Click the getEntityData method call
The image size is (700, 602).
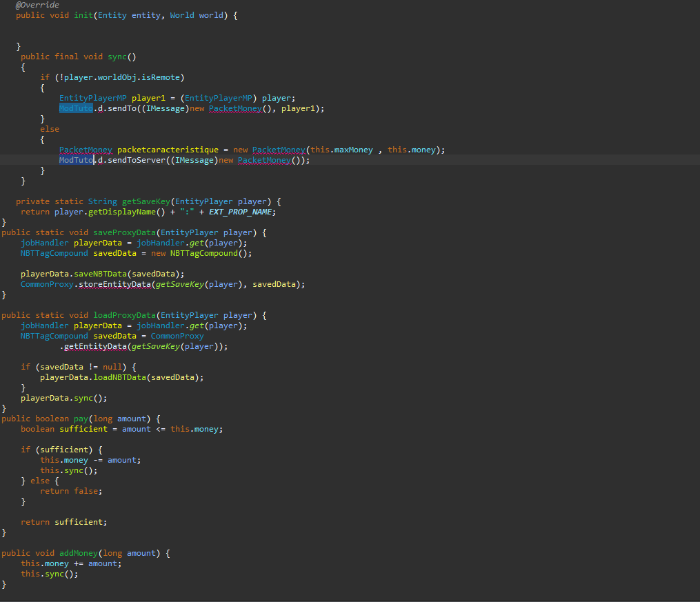(94, 346)
